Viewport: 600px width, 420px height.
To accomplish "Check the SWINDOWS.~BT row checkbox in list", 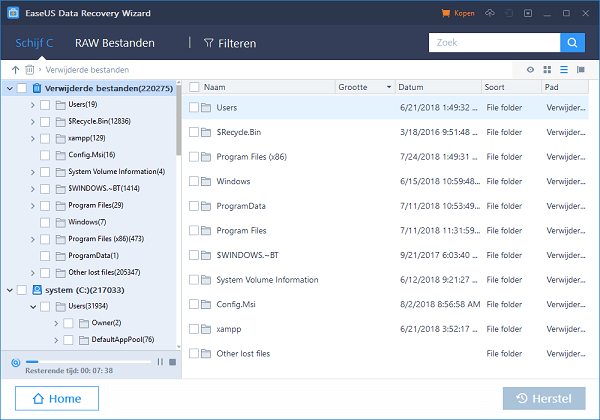I will click(x=194, y=255).
